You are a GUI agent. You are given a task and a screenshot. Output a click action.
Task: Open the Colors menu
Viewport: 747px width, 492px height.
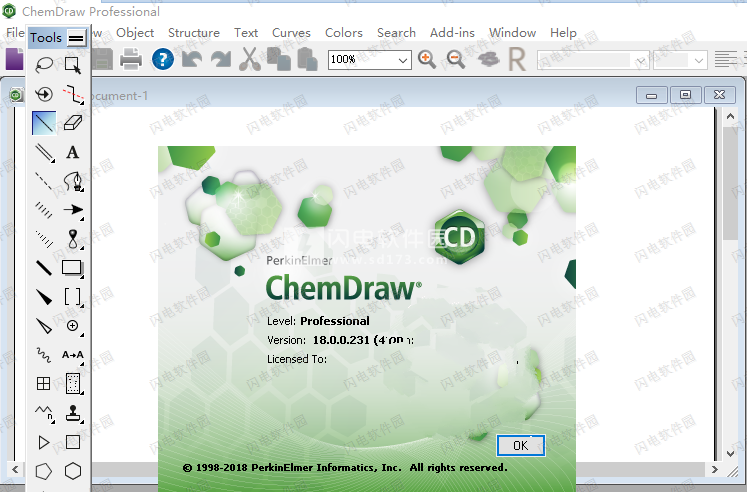343,32
